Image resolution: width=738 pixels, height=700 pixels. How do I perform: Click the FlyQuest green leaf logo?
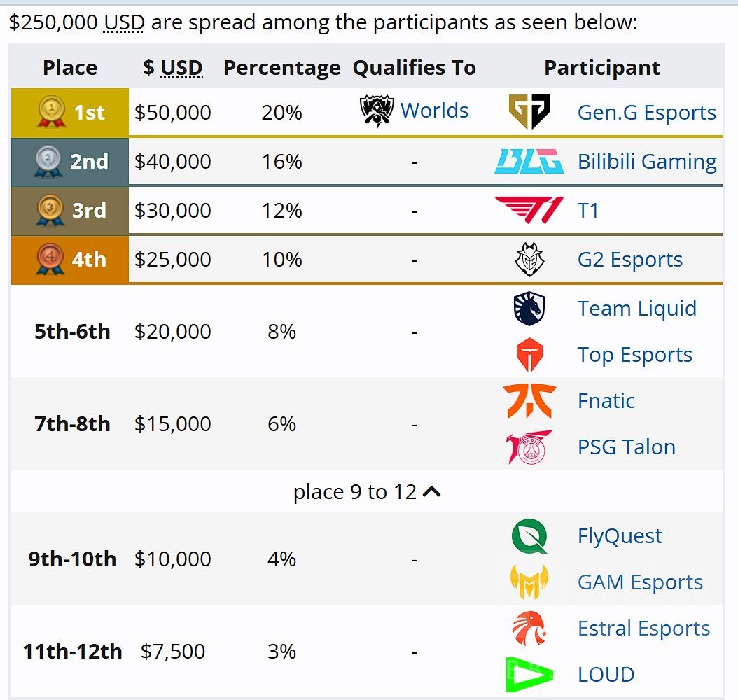529,536
